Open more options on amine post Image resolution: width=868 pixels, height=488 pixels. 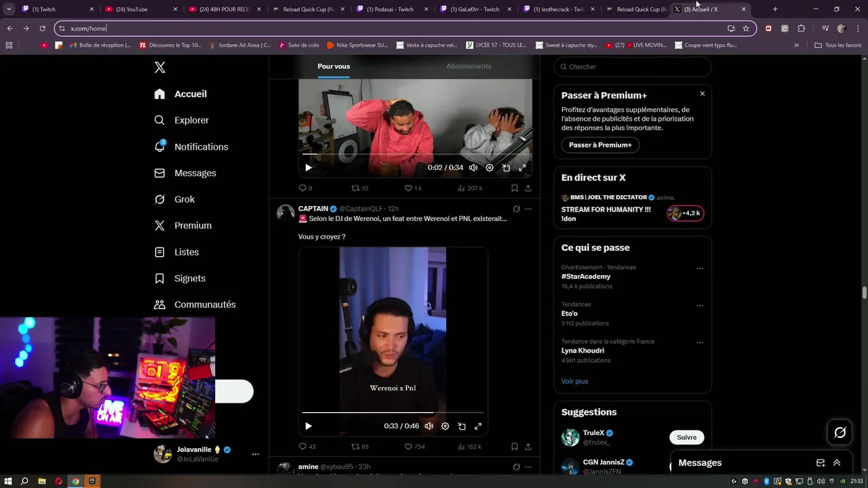click(528, 467)
